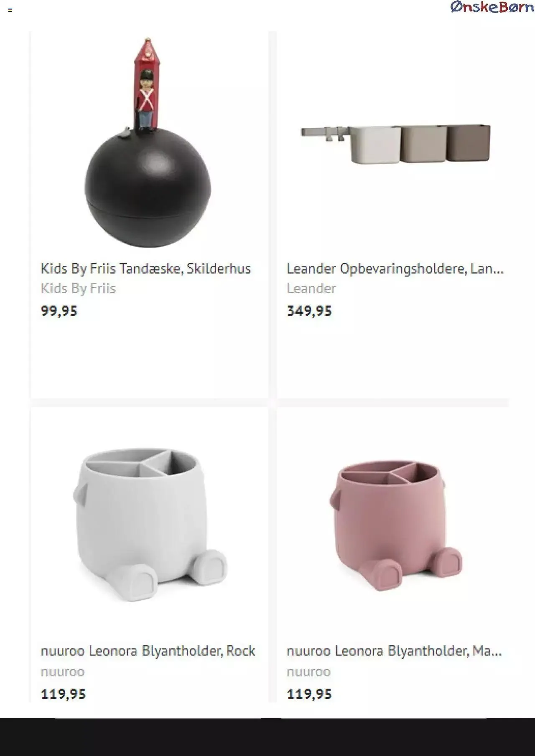The width and height of the screenshot is (535, 756).
Task: Open Kids By Friis Tandæske, Skilderhus title
Action: 145,269
